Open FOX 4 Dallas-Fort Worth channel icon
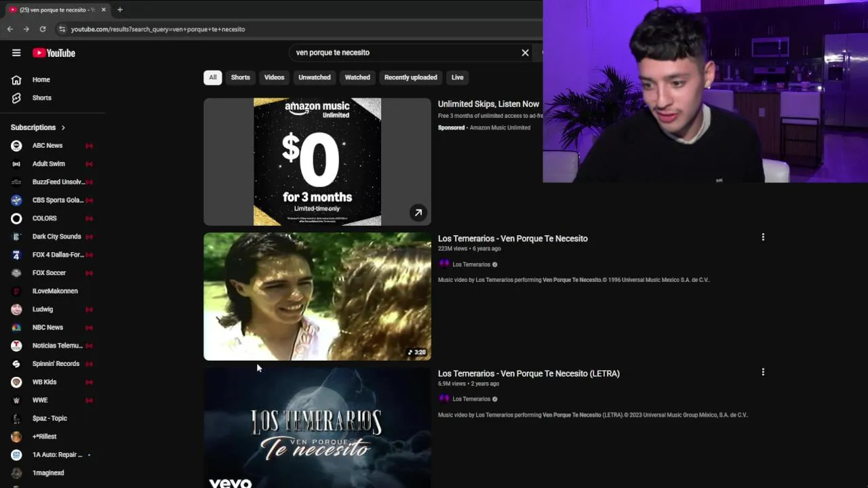 pyautogui.click(x=16, y=255)
